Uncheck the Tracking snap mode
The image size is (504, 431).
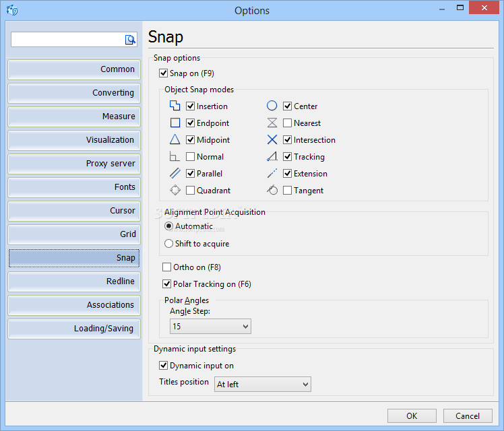coord(287,157)
